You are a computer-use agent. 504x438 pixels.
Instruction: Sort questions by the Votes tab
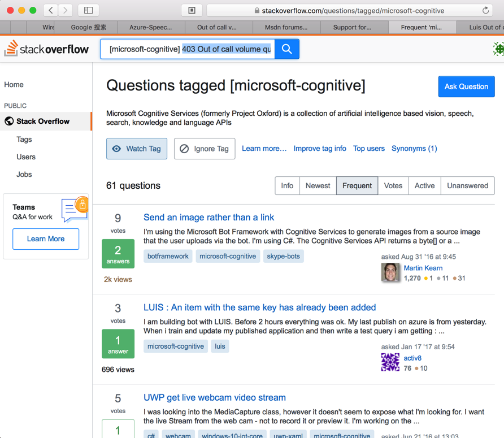393,185
